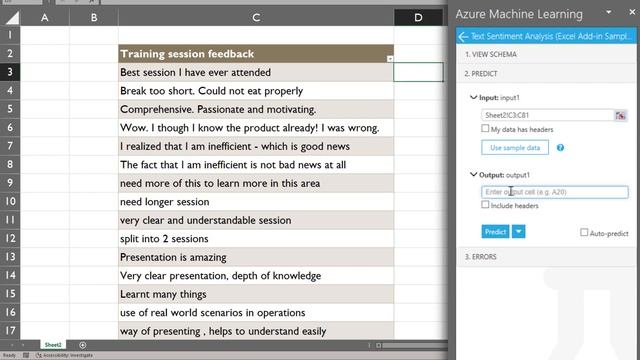Screen dimensions: 640x360
Task: Enable the Auto-predict checkbox
Action: 584,233
